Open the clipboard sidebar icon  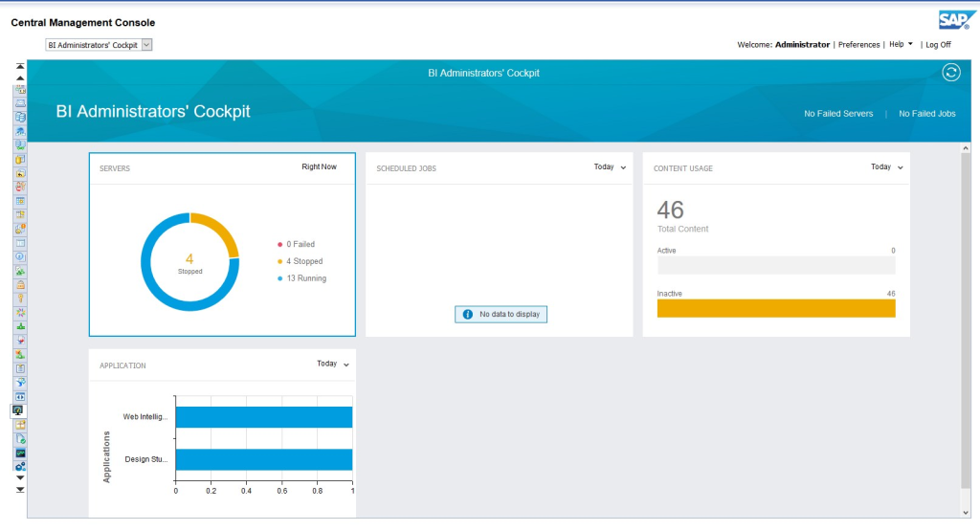tap(21, 368)
